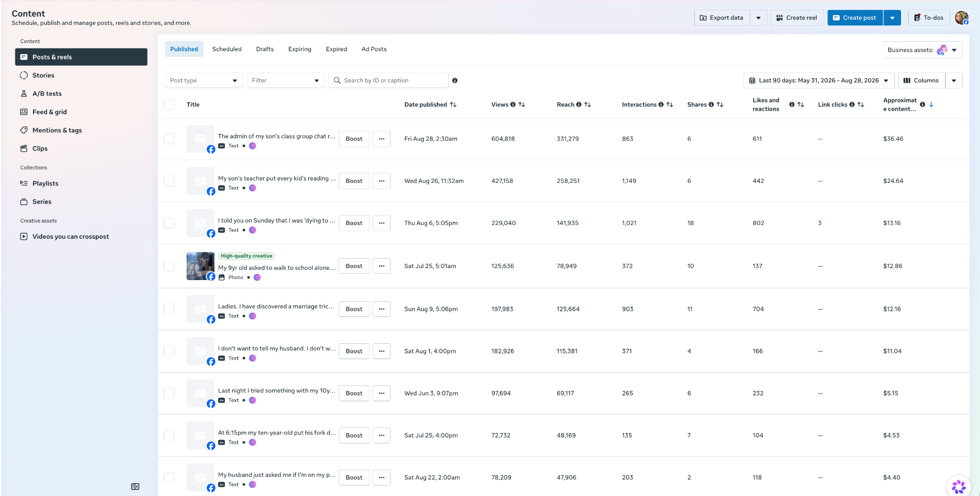Sort by Date published arrows
Viewport: 980px width, 496px height.
click(453, 104)
